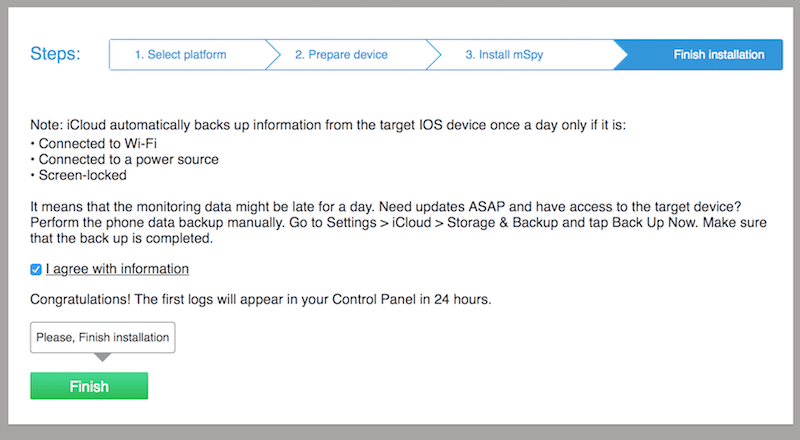Click the Congratulations first logs message
The width and height of the screenshot is (800, 440).
coord(261,299)
